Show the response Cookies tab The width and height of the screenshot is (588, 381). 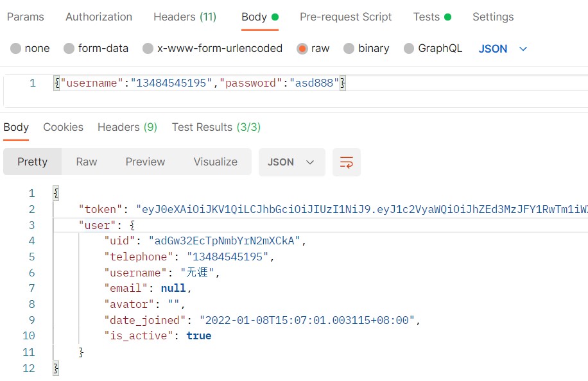63,127
